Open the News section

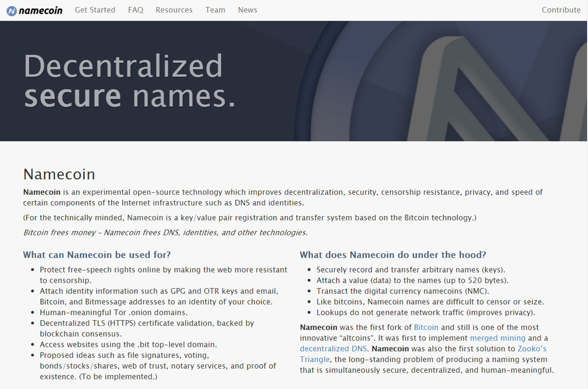[247, 10]
